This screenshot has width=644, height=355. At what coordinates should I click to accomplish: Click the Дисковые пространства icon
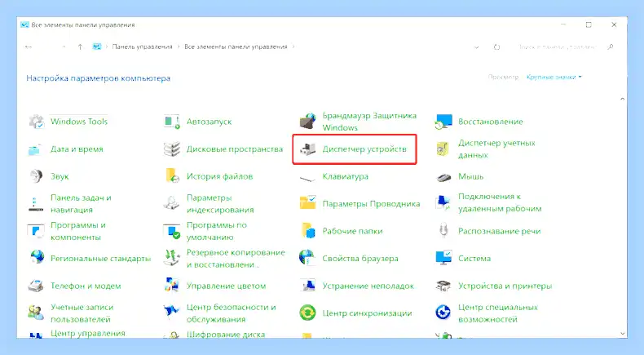coord(172,149)
